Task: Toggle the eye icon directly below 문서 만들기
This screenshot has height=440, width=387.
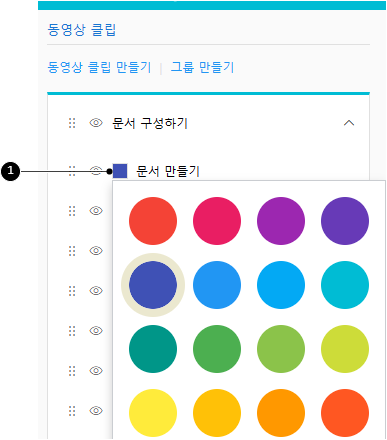Action: 96,211
